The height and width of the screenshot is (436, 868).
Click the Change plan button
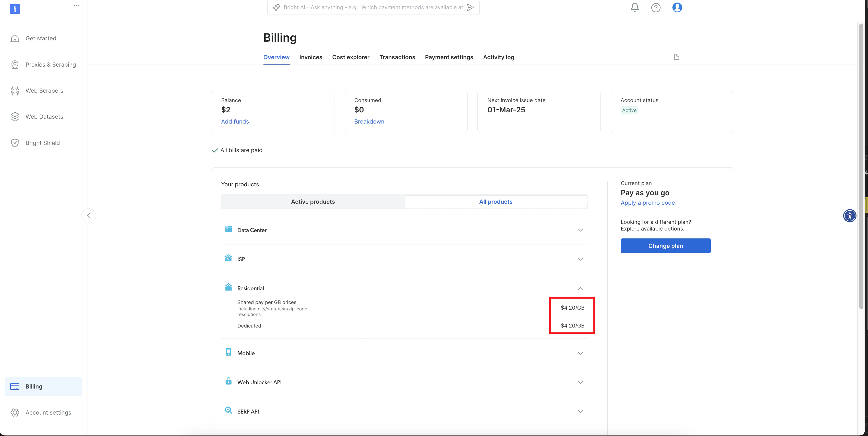click(665, 246)
